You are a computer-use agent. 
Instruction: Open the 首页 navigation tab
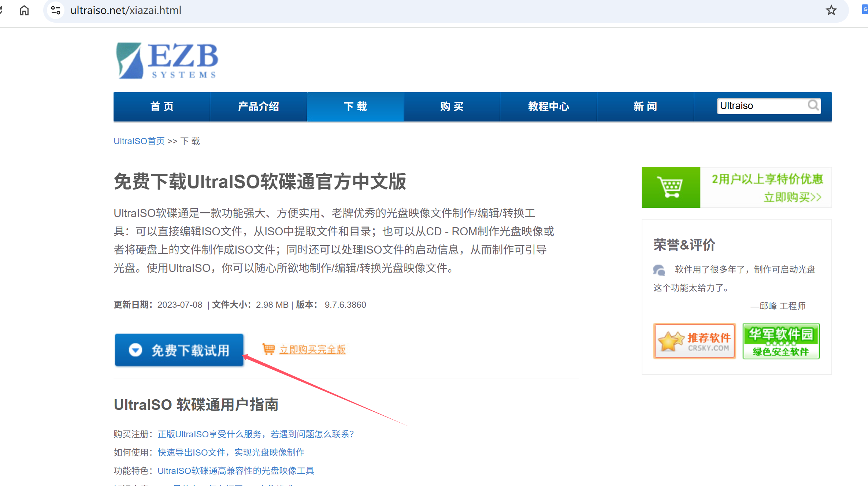pos(162,106)
